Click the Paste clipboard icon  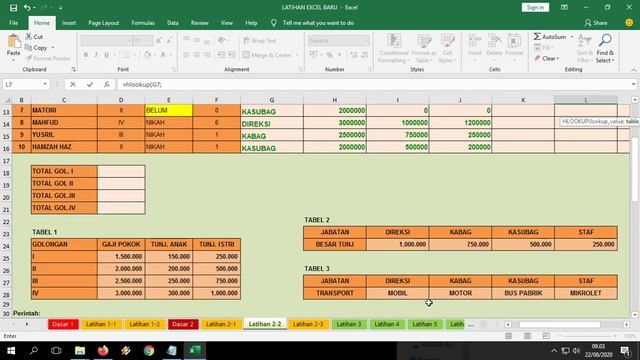coord(13,41)
